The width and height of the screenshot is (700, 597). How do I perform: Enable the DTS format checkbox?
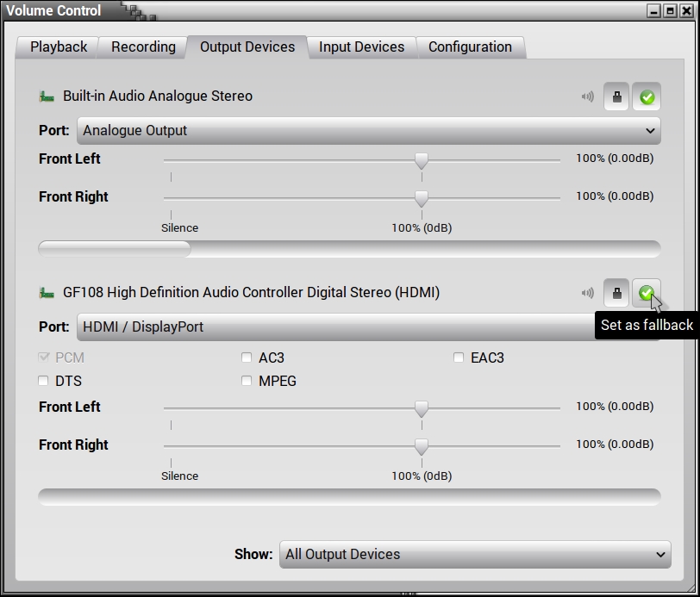(x=44, y=381)
